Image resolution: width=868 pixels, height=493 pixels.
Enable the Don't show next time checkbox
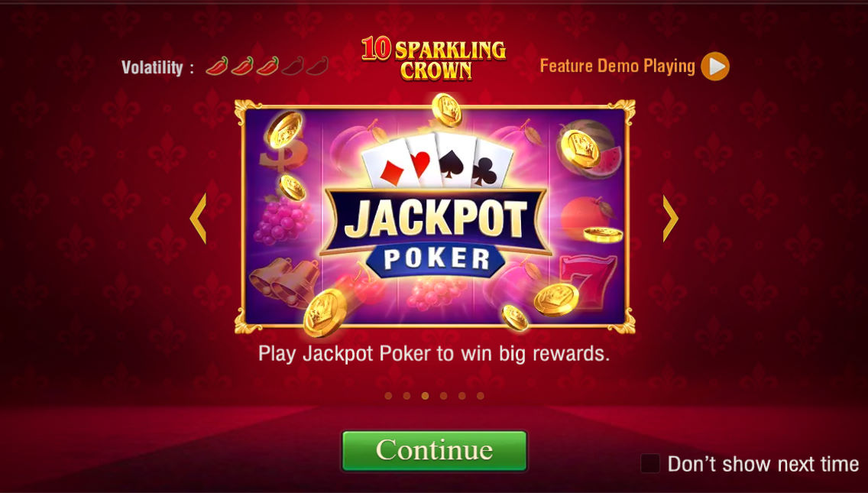[650, 464]
